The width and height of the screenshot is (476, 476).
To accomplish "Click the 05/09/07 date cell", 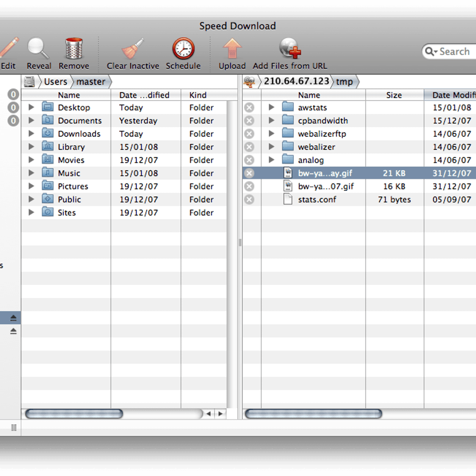I will click(452, 199).
